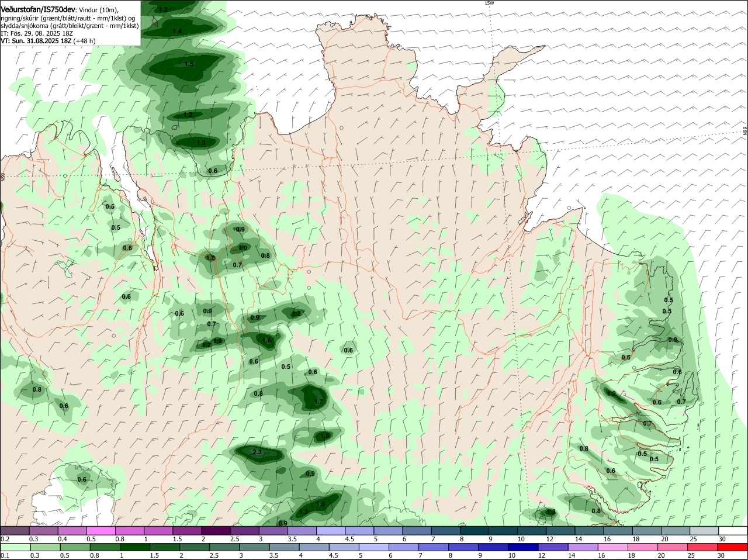
Task: Select the 1.4 precipitation label on the map
Action: click(x=177, y=31)
